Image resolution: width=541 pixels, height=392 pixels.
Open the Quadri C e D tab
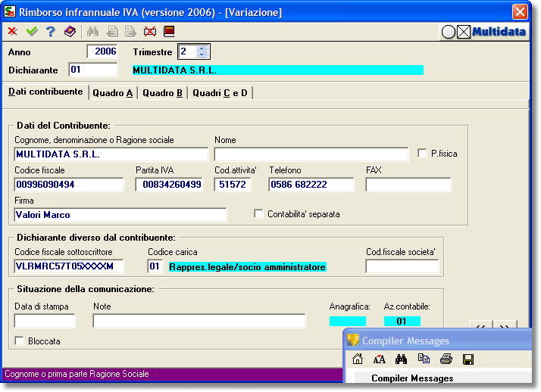220,93
